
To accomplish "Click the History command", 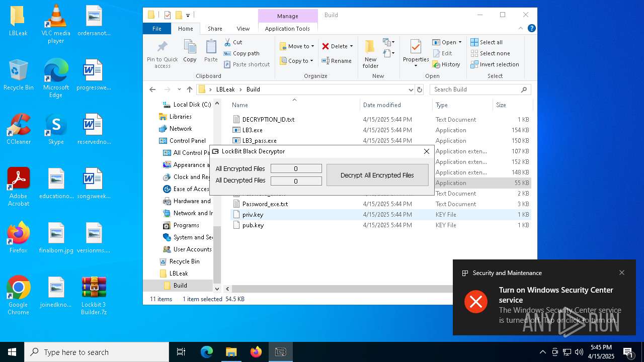I will point(446,64).
